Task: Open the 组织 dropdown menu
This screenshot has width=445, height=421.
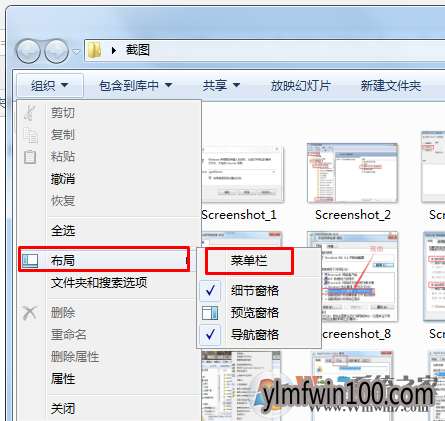Action: point(50,85)
